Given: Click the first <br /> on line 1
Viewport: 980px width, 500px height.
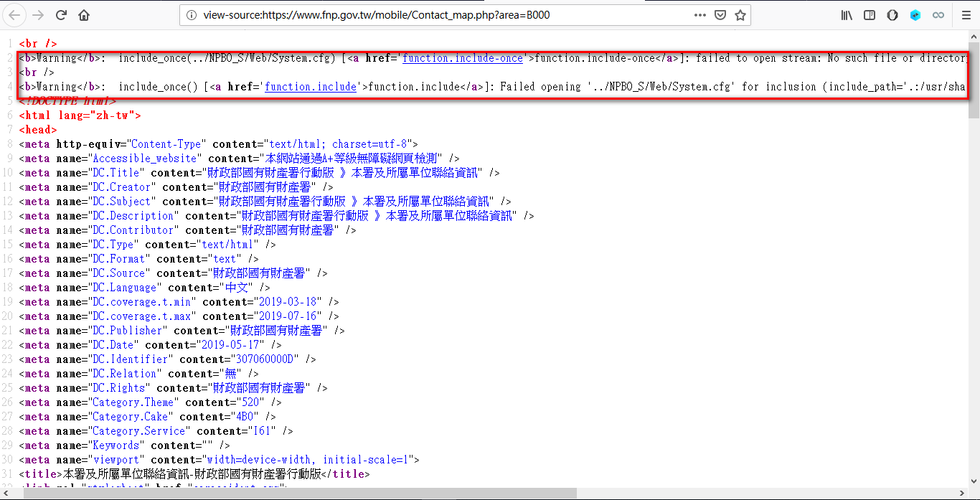Looking at the screenshot, I should point(38,44).
